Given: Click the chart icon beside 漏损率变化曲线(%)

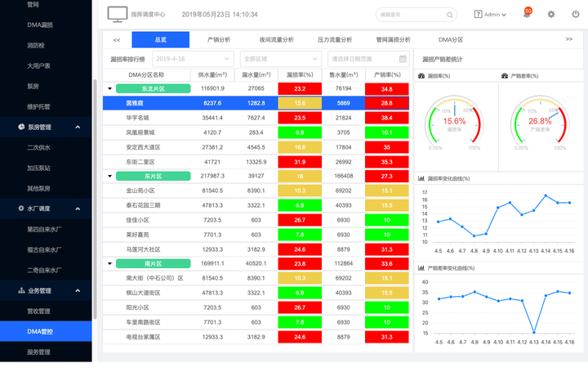Looking at the screenshot, I should [x=421, y=178].
